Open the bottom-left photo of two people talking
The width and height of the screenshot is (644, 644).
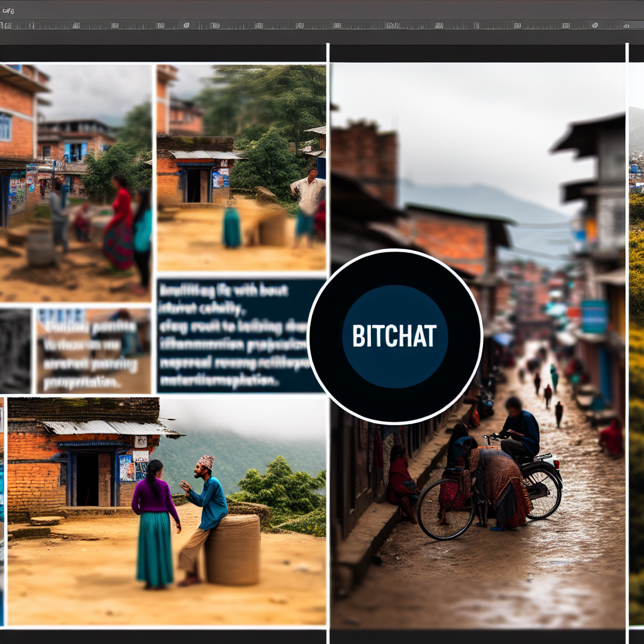point(166,511)
